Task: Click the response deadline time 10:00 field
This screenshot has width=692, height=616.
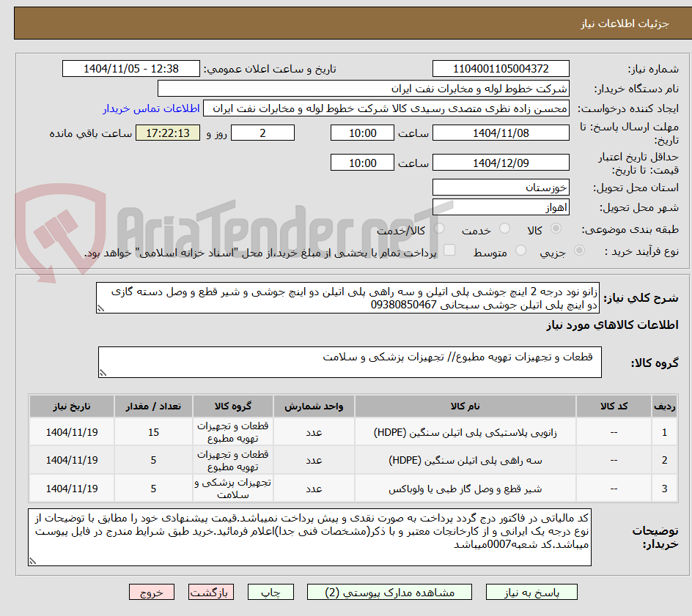Action: coord(362,133)
